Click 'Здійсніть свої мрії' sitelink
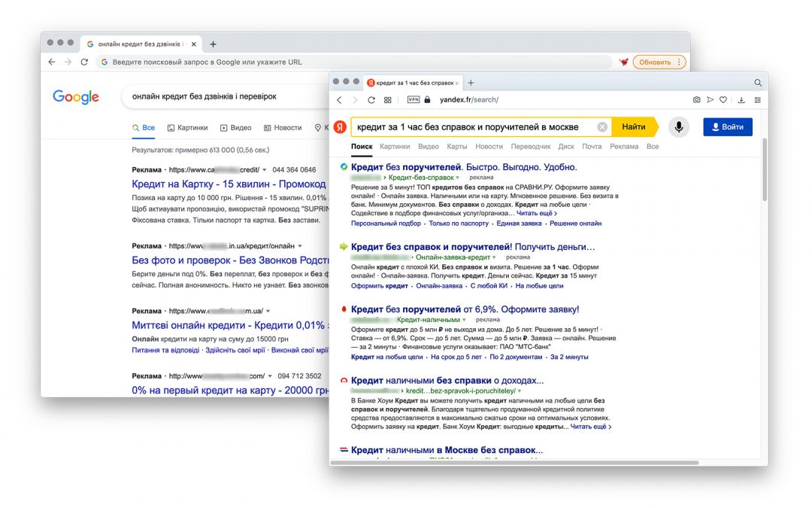The height and width of the screenshot is (508, 812). click(235, 351)
